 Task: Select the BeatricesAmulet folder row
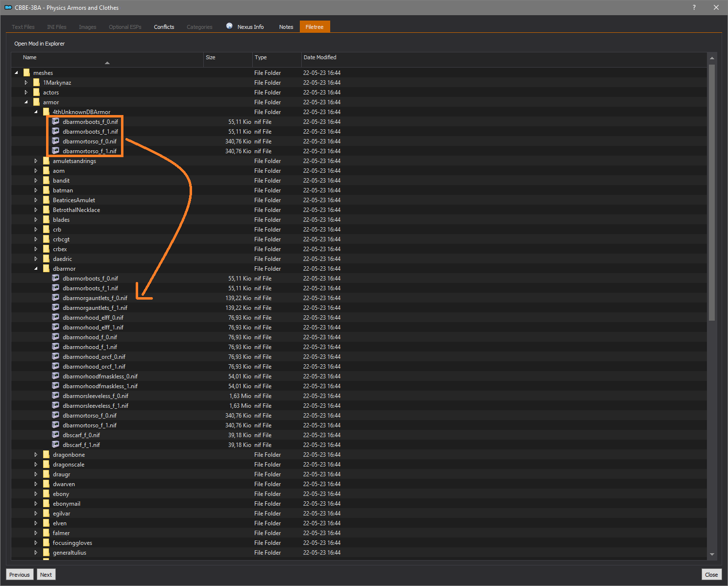pyautogui.click(x=359, y=200)
